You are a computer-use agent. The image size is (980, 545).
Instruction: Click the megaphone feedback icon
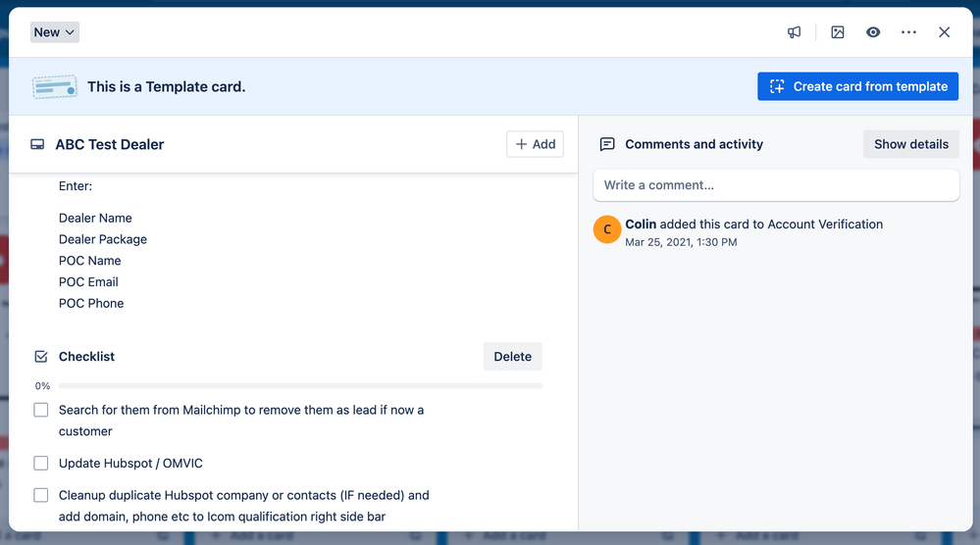pyautogui.click(x=794, y=32)
